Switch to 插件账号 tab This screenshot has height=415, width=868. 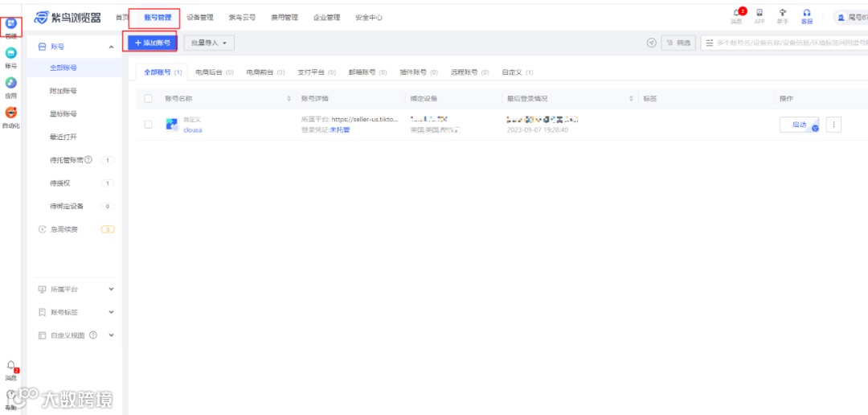coord(419,72)
